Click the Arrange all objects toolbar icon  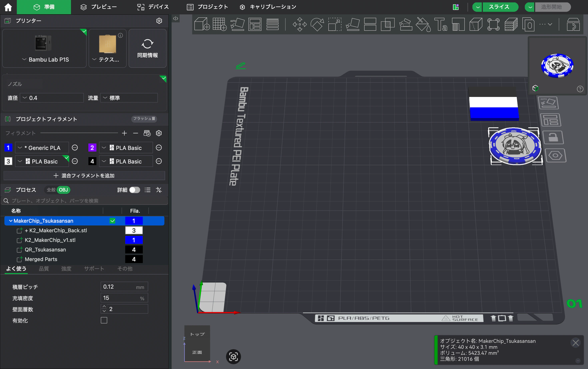255,24
